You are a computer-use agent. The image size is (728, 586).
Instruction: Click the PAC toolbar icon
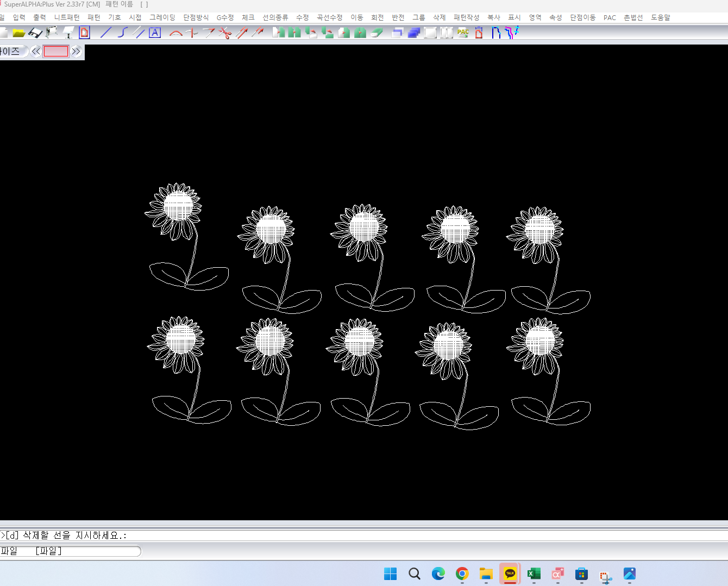pos(463,33)
